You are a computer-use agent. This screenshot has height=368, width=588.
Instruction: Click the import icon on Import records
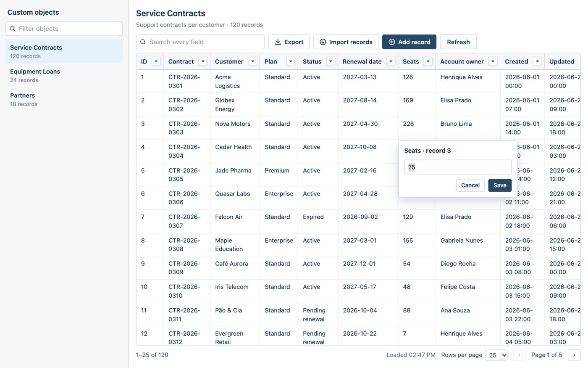(323, 42)
